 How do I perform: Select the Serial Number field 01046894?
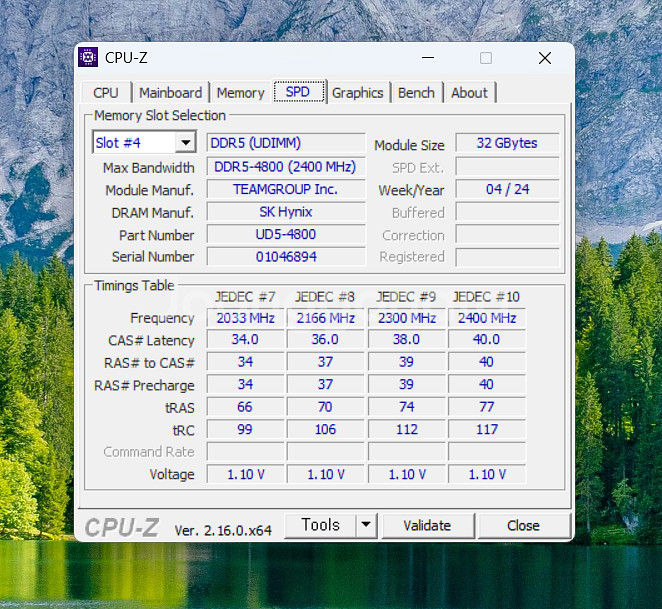pos(286,257)
